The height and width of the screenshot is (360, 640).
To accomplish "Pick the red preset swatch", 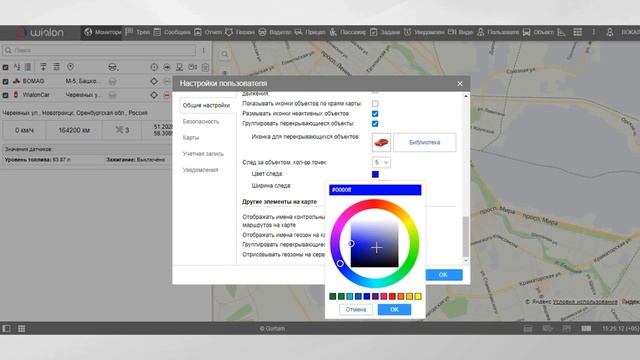I will [392, 296].
